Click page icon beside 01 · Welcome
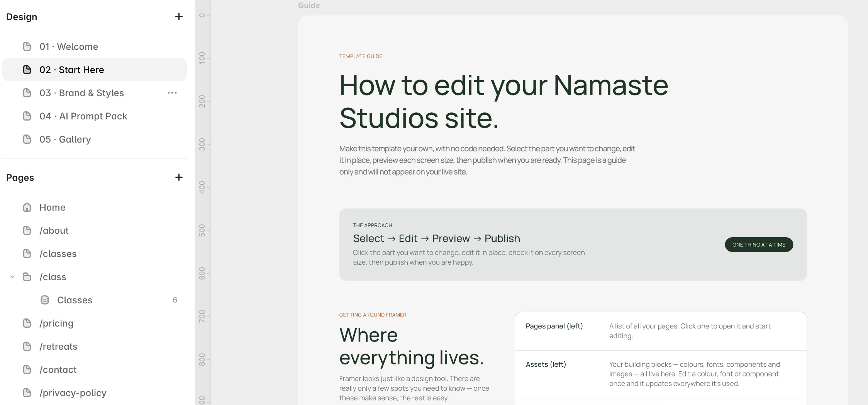Image resolution: width=868 pixels, height=405 pixels. tap(27, 46)
